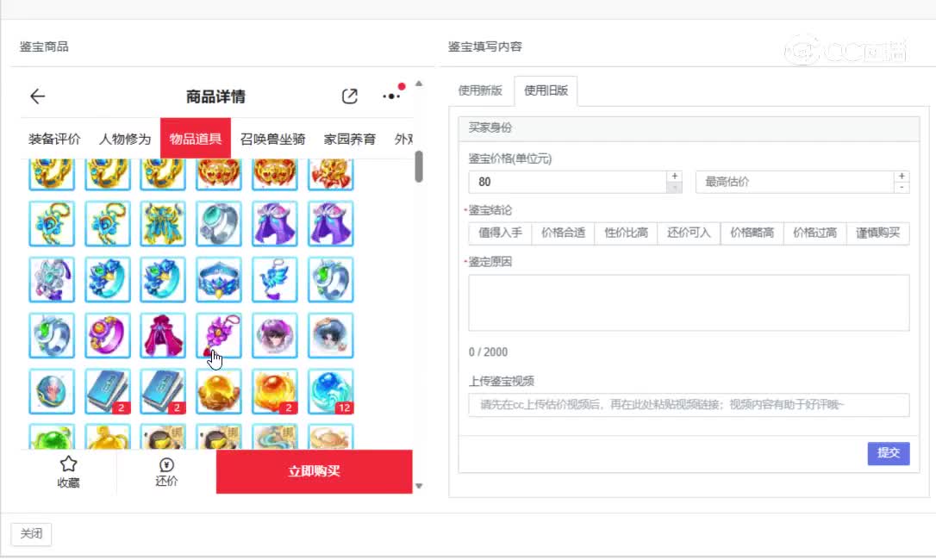Click the star favorite icon
936x560 pixels.
click(x=69, y=464)
